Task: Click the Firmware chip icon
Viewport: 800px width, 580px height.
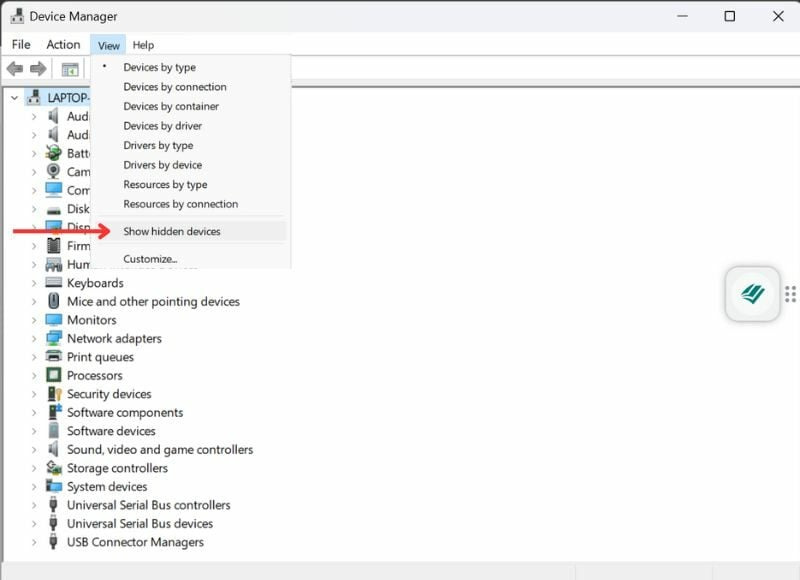Action: 53,245
